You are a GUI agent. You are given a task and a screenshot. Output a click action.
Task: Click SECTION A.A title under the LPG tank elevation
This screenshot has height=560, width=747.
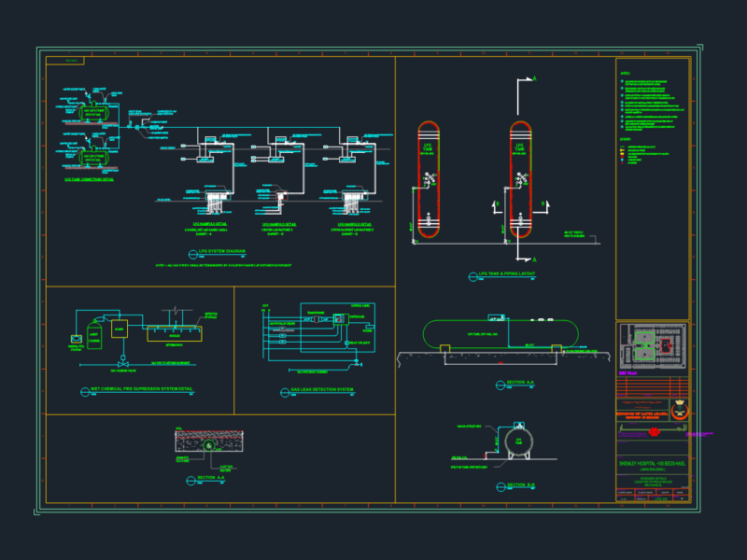520,382
